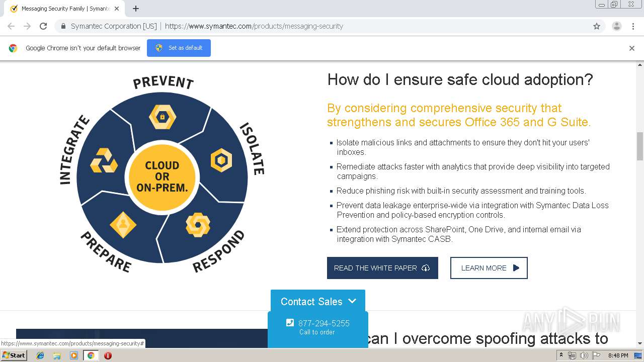The height and width of the screenshot is (362, 644).
Task: Click the 'Reduce phishing risk' bullet text
Action: pyautogui.click(x=461, y=191)
